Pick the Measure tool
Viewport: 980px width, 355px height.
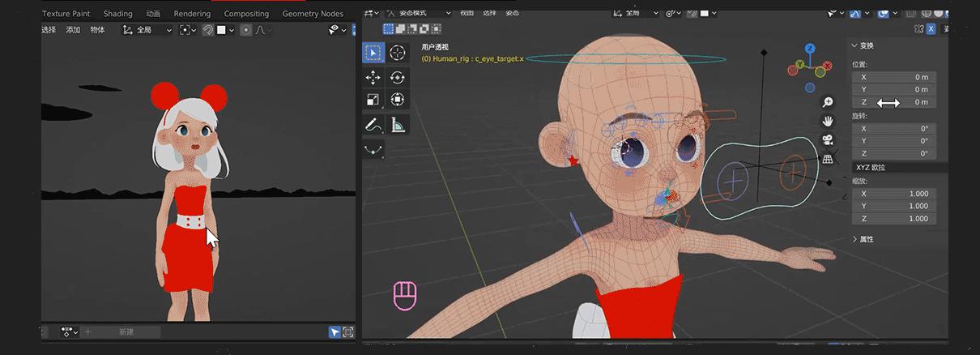[398, 125]
